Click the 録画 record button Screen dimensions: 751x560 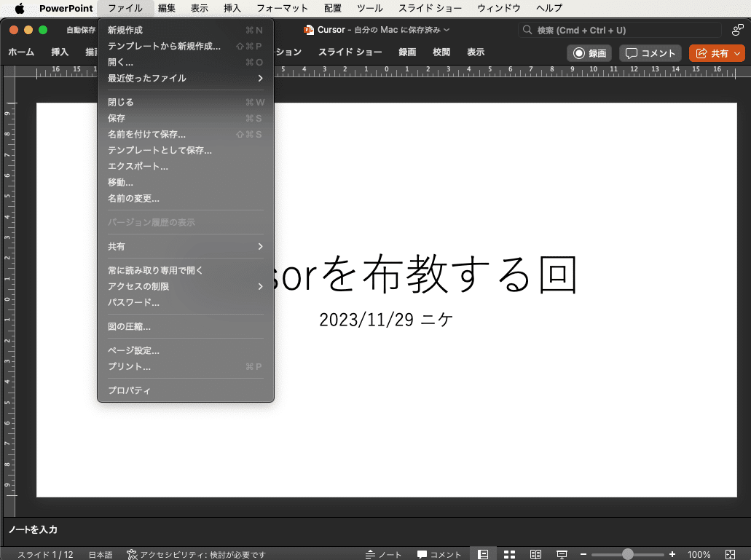click(589, 53)
